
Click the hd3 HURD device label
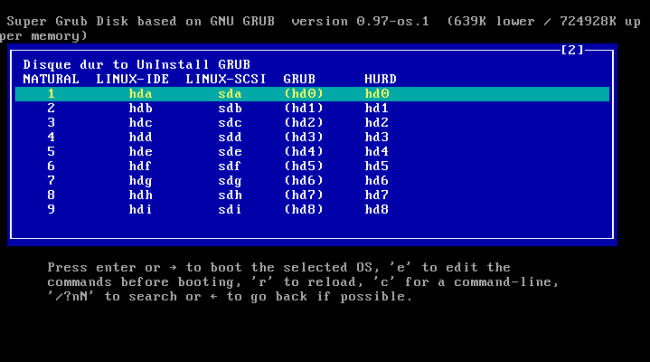pyautogui.click(x=376, y=137)
